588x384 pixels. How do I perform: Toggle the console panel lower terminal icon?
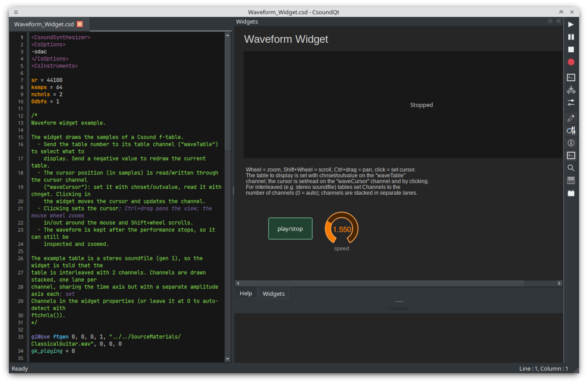pyautogui.click(x=571, y=155)
